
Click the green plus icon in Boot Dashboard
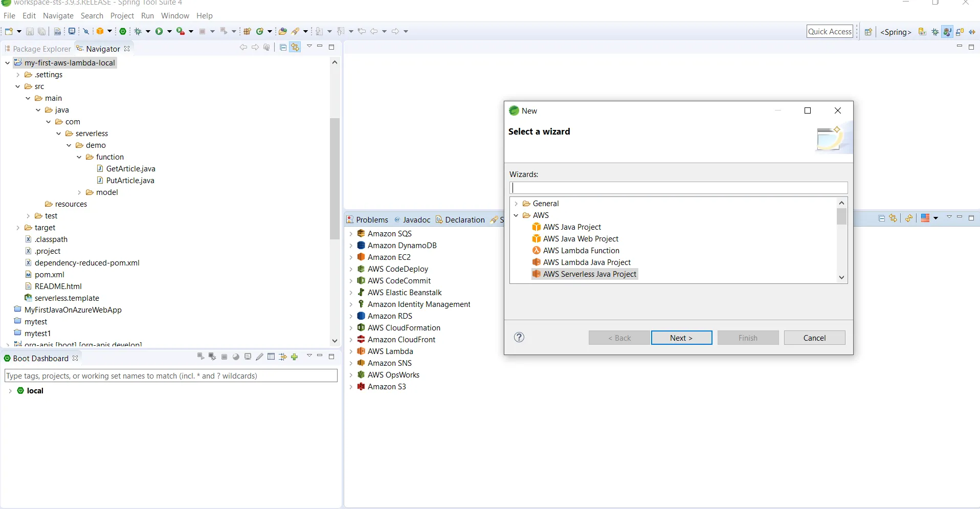[295, 357]
